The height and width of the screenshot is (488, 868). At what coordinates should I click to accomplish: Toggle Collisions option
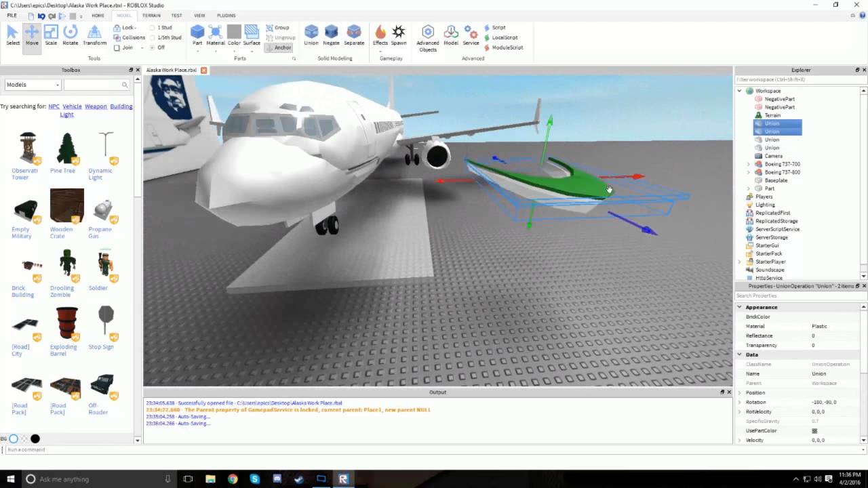[x=130, y=38]
